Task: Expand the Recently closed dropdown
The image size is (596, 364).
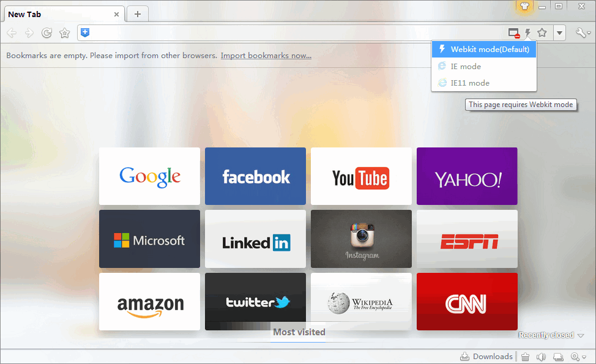Action: (x=551, y=335)
